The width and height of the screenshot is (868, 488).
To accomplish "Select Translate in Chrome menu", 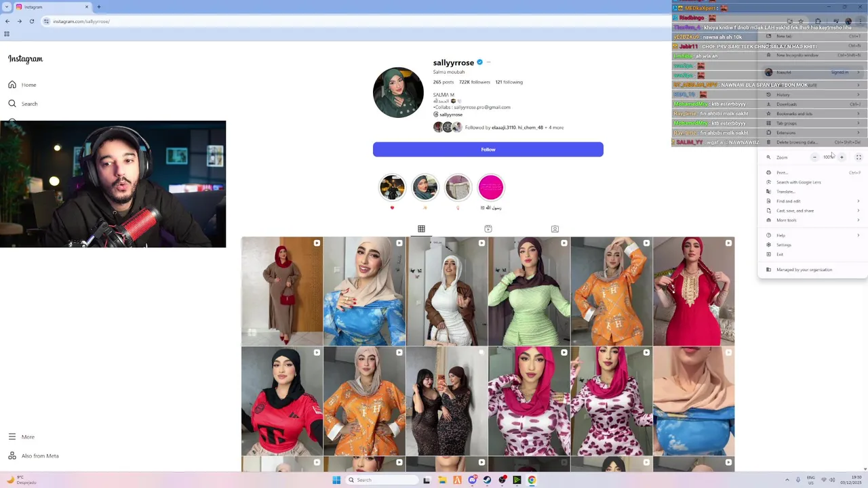I will click(x=812, y=192).
